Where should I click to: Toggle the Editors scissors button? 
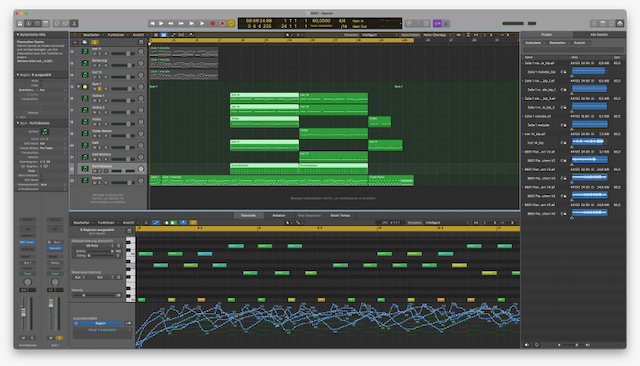pyautogui.click(x=74, y=24)
